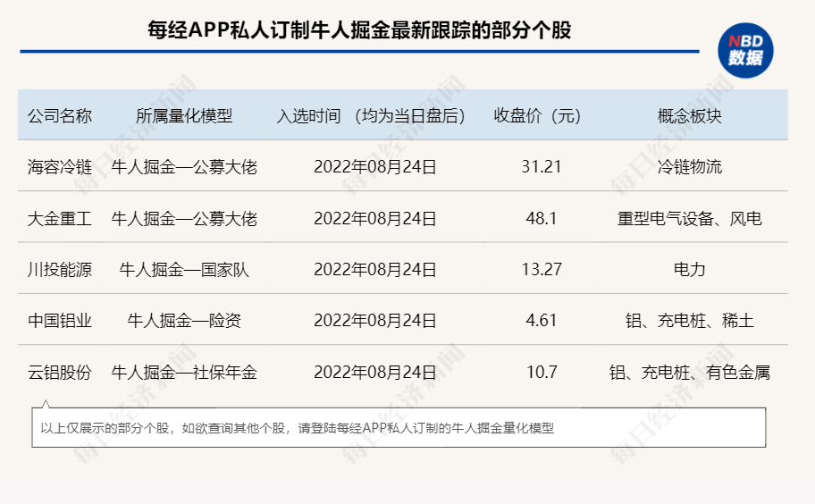
Task: Click the title 每经APP私人订制牛人掘金最新跟踪的部分个股
Action: 359,30
